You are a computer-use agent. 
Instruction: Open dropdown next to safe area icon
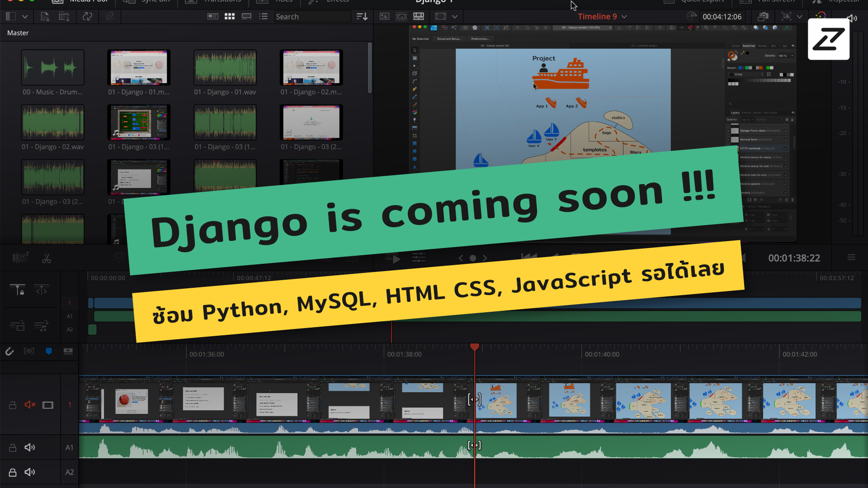pyautogui.click(x=799, y=17)
